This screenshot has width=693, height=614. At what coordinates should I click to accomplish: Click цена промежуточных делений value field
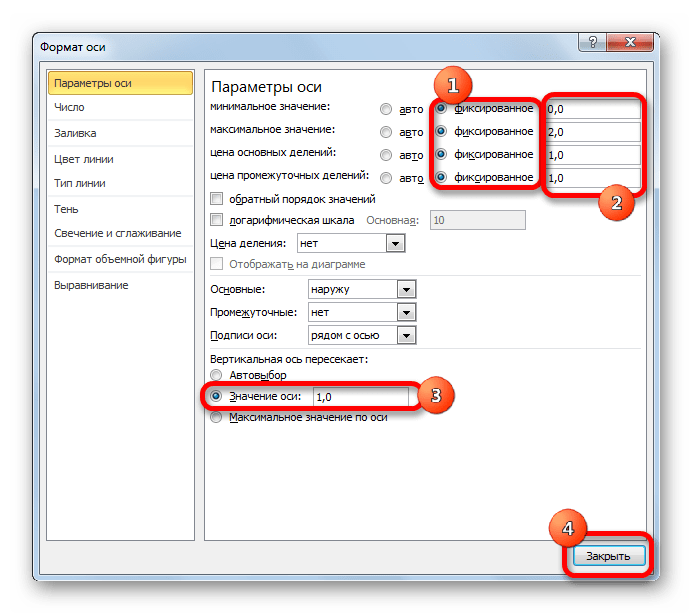tap(593, 178)
